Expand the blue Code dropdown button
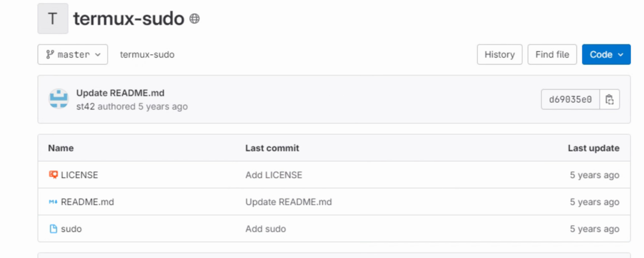 tap(606, 55)
